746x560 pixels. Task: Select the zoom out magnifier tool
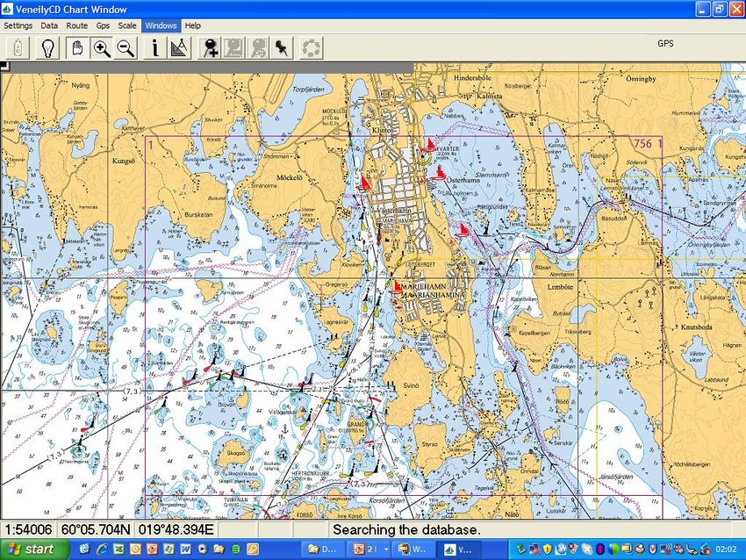pos(126,48)
